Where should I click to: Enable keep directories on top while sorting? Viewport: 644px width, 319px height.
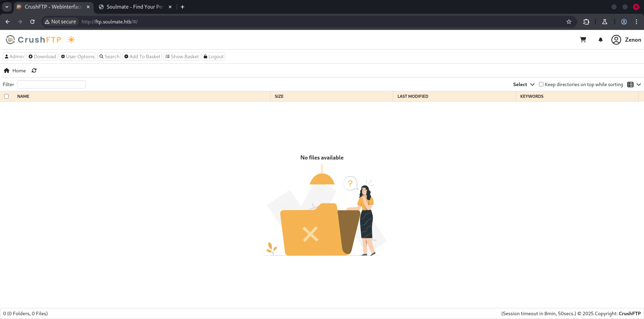pyautogui.click(x=541, y=84)
